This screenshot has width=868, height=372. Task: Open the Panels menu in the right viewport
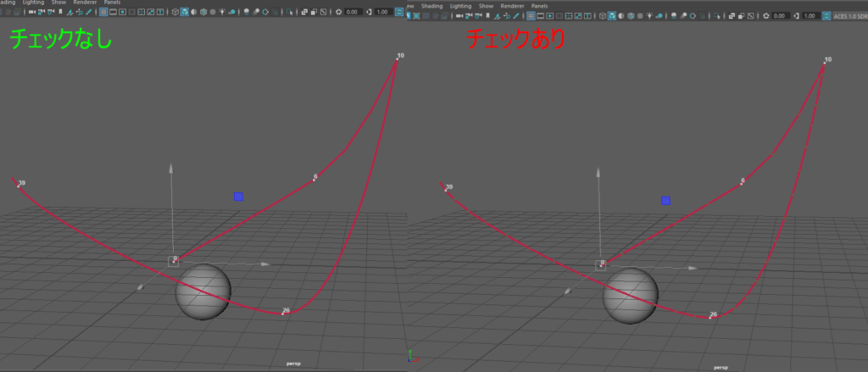point(539,4)
